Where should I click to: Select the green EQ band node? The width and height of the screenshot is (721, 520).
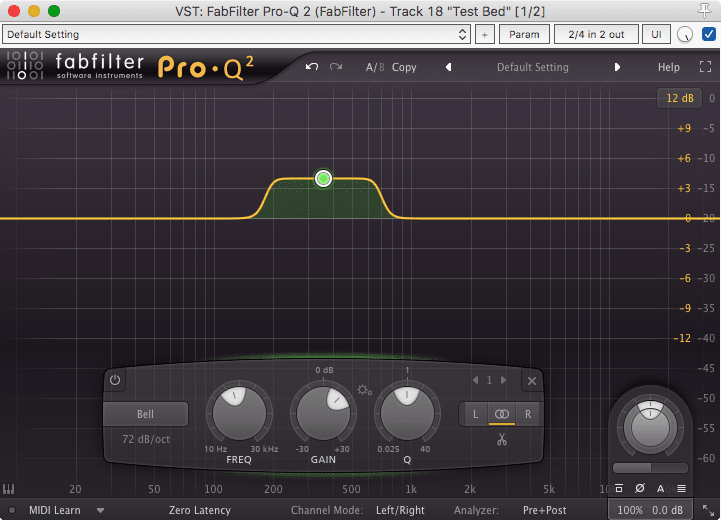click(x=323, y=179)
